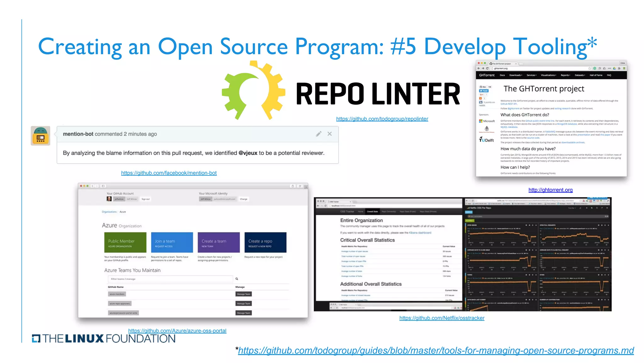Viewport: 644px width, 363px height.
Task: Open the Organizations breadcrumb link
Action: point(109,212)
